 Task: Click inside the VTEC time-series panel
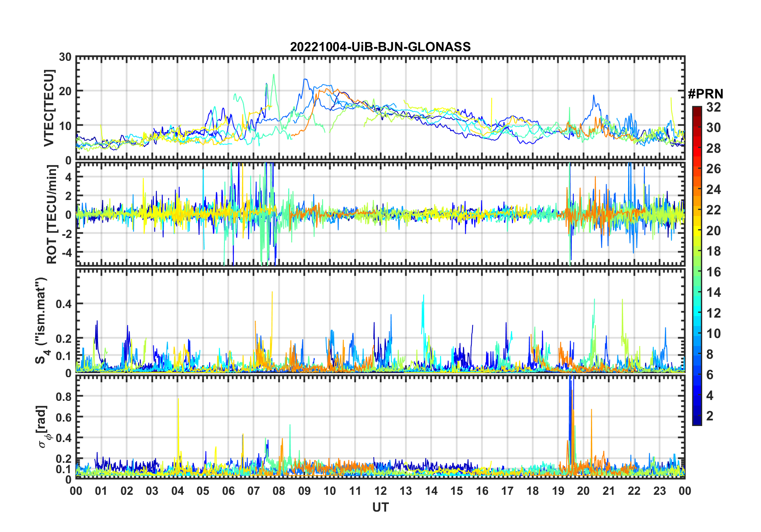[x=380, y=108]
